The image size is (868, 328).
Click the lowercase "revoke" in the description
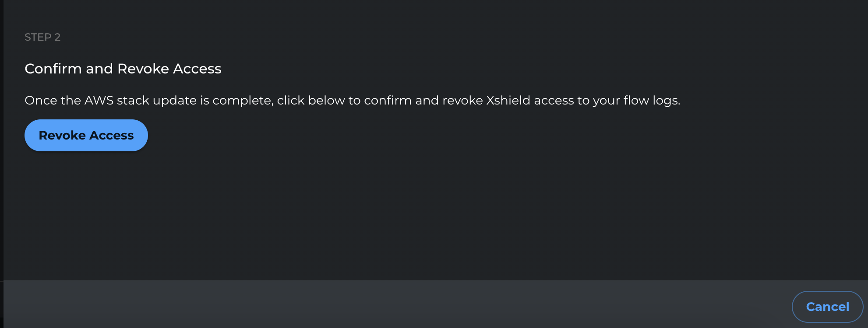pyautogui.click(x=462, y=101)
